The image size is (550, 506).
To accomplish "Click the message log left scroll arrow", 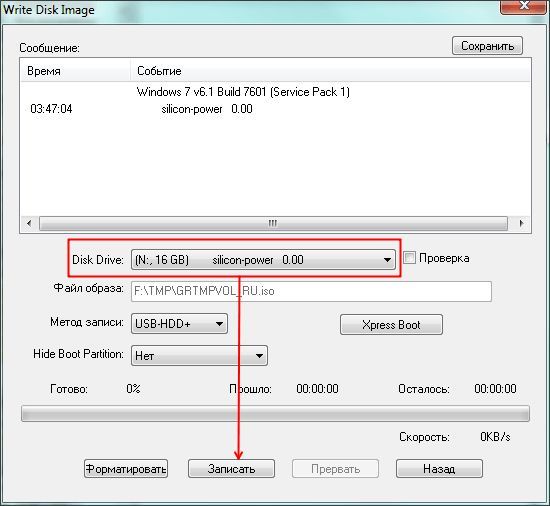I will click(29, 223).
